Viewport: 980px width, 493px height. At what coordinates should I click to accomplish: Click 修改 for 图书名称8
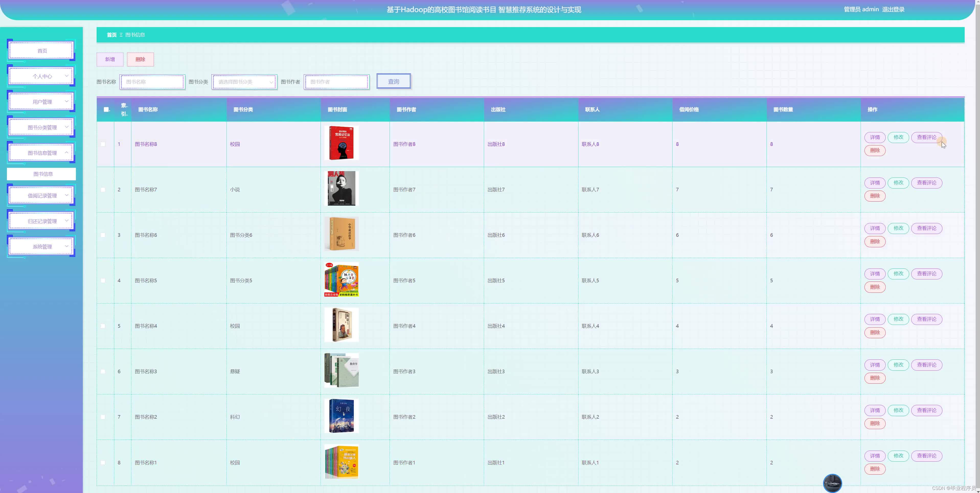pyautogui.click(x=898, y=137)
